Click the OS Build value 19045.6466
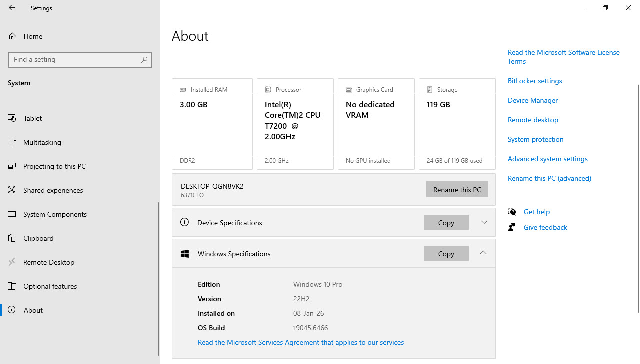 tap(310, 328)
